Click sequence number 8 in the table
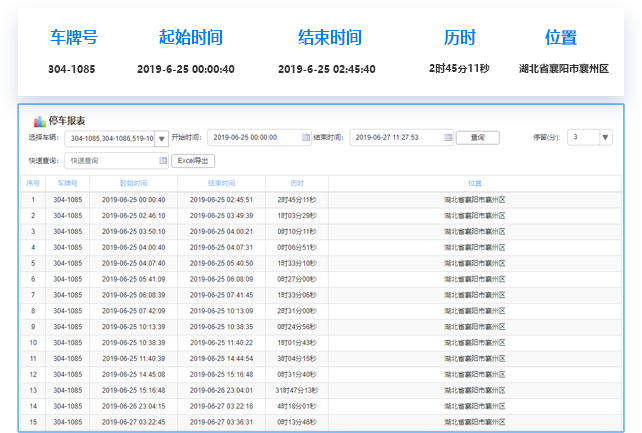 tap(33, 311)
